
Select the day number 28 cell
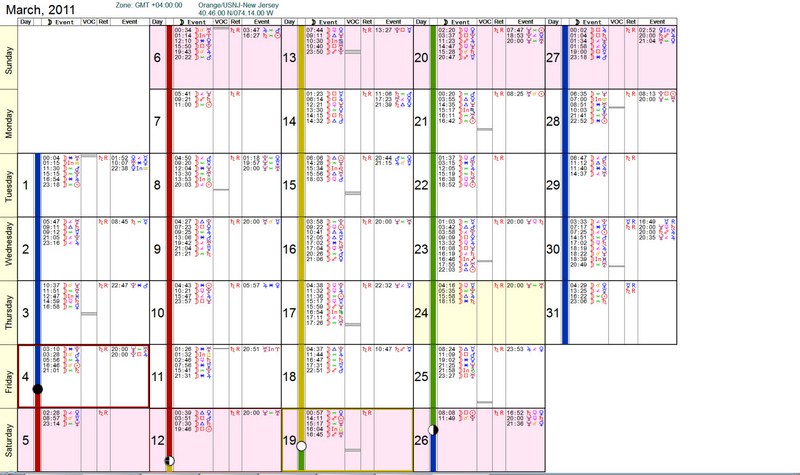[x=552, y=121]
